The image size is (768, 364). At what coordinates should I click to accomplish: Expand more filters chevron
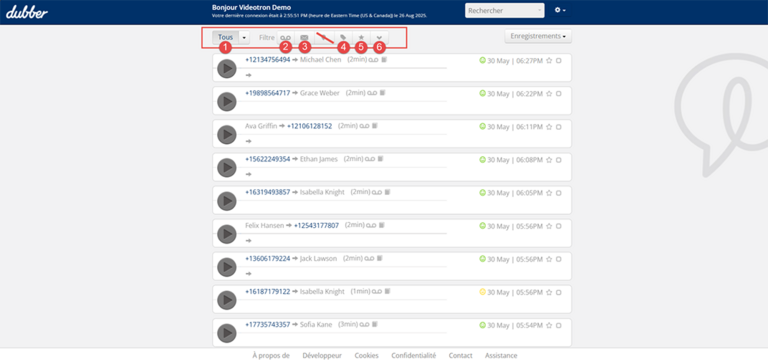(x=379, y=37)
